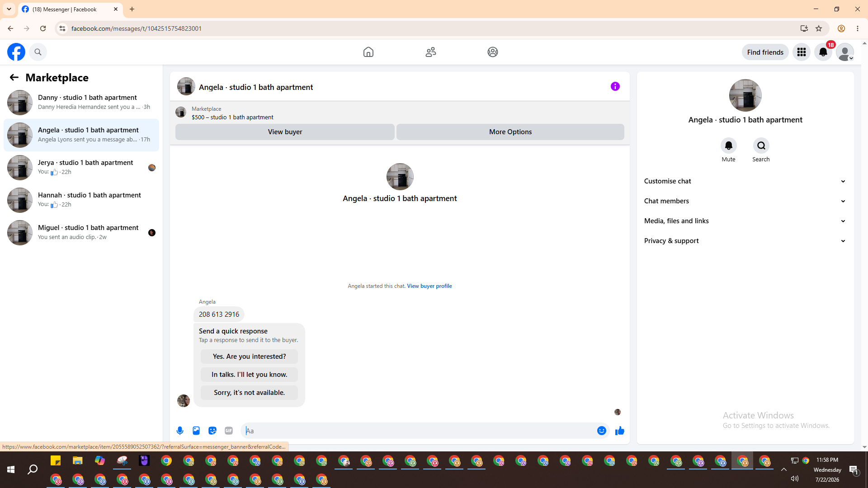Open the notifications bell with 18 badge
This screenshot has width=868, height=488.
click(x=823, y=52)
